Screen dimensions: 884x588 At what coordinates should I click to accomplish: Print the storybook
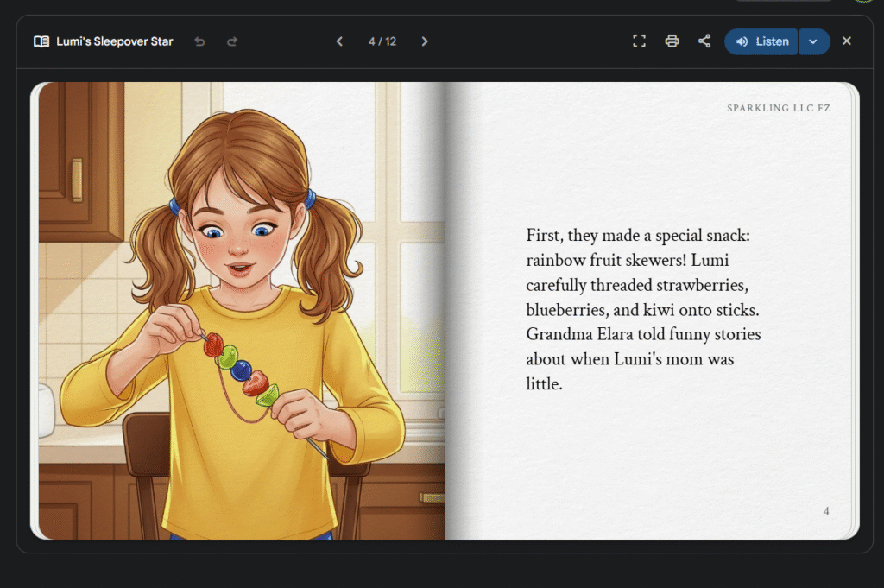672,41
